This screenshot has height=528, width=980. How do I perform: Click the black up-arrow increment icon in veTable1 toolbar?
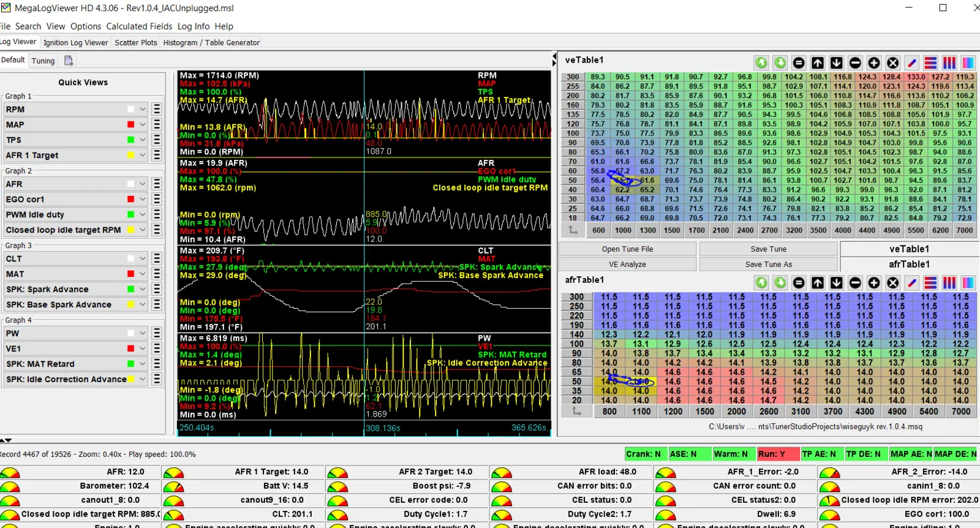(x=818, y=62)
